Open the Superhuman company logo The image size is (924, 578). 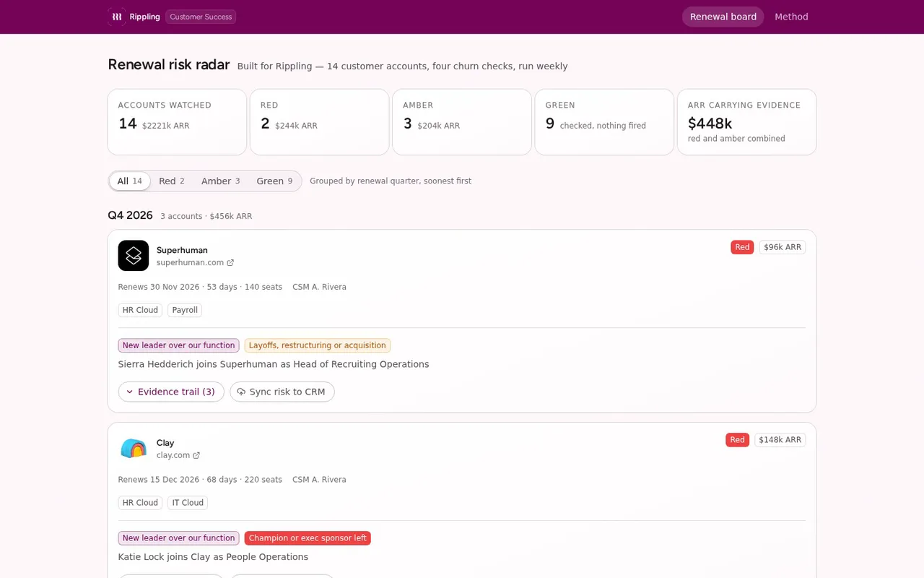tap(134, 256)
